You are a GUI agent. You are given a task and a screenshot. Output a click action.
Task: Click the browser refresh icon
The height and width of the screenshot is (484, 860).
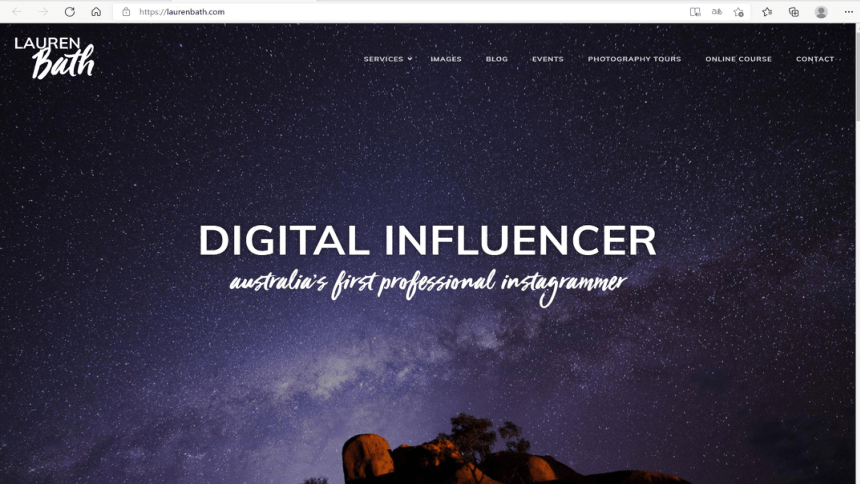(x=70, y=12)
